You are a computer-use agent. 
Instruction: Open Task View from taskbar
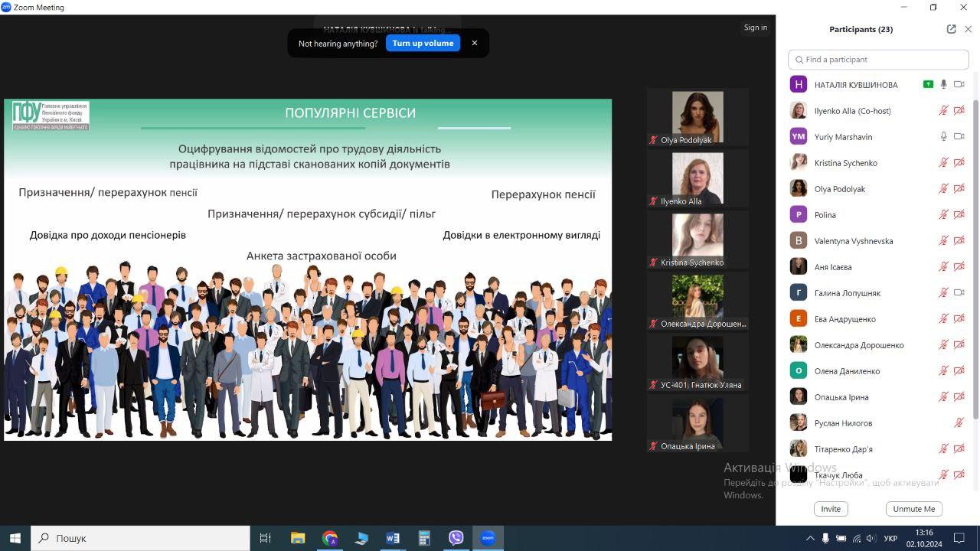tap(266, 538)
